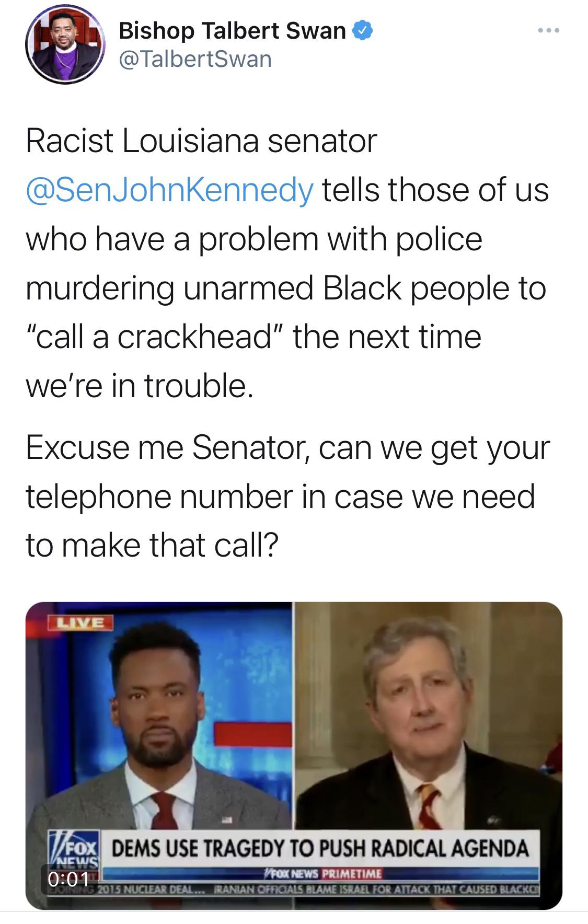588x924 pixels.
Task: Open Bishop Talbert Swan's profile picture
Action: (65, 45)
